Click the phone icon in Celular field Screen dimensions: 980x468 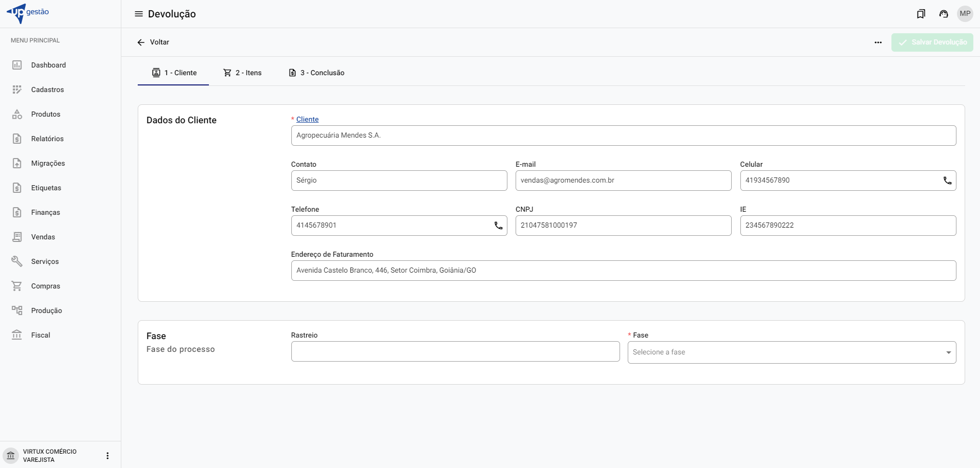(x=947, y=181)
